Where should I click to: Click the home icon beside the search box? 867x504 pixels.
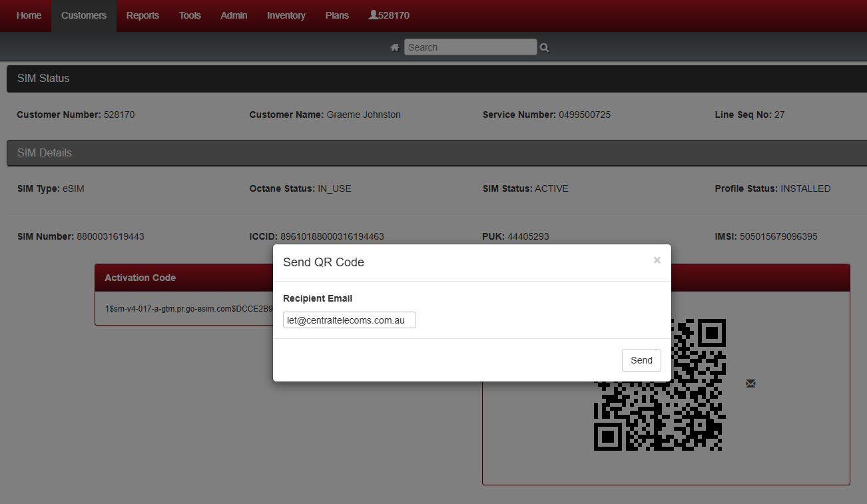[x=395, y=47]
